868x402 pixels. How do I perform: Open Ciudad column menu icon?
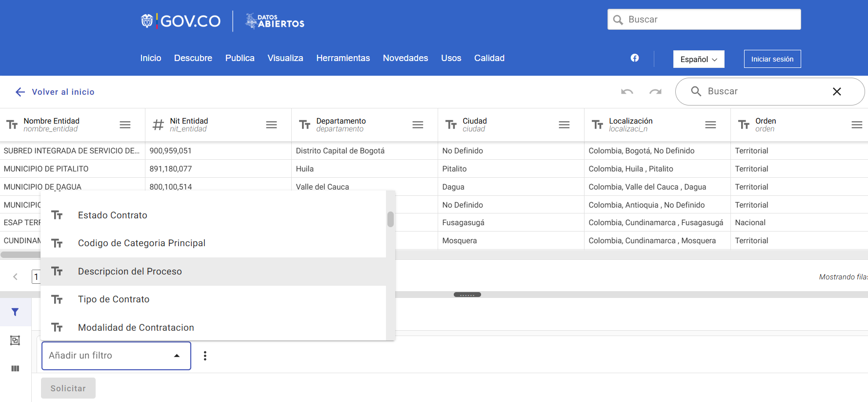pyautogui.click(x=564, y=125)
